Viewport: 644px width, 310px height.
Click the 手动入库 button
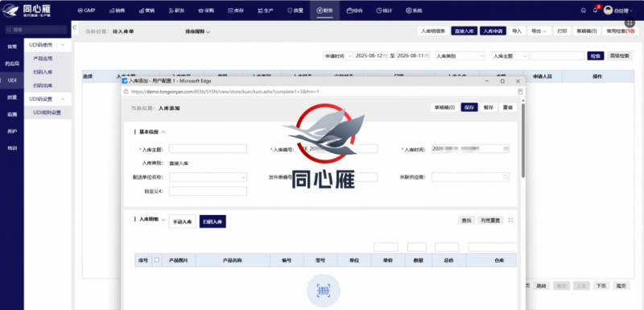pos(182,221)
